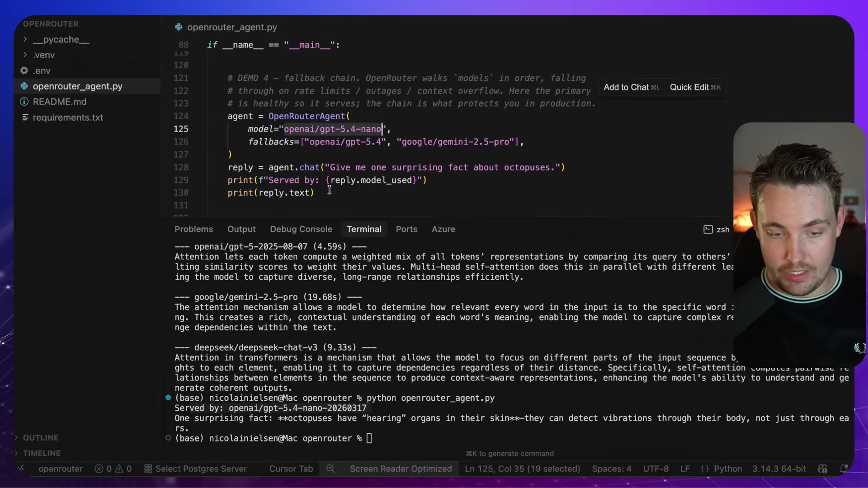868x488 pixels.
Task: Click the Quick Edit button
Action: coord(695,87)
